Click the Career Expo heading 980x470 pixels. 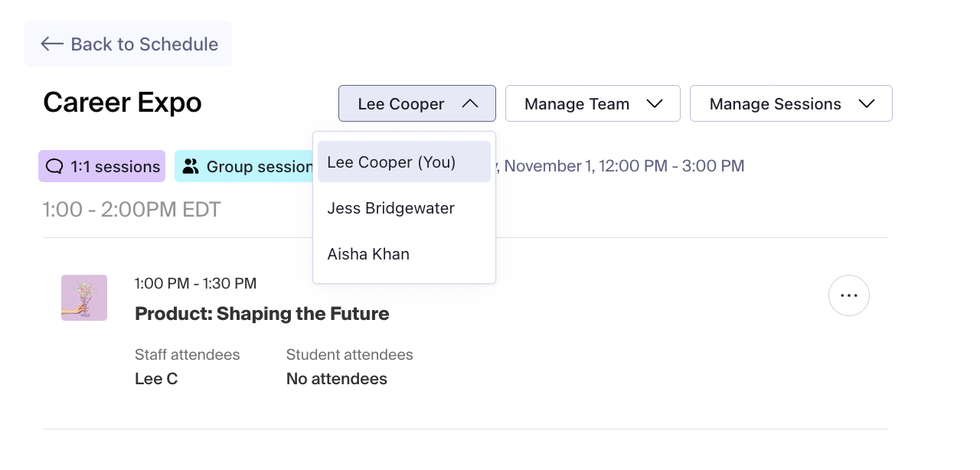(x=122, y=103)
